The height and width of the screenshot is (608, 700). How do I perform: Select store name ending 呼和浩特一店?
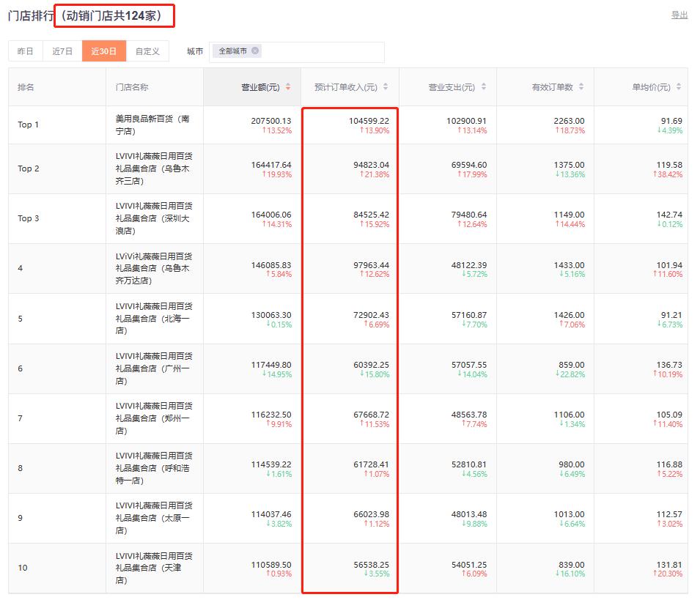click(x=154, y=468)
